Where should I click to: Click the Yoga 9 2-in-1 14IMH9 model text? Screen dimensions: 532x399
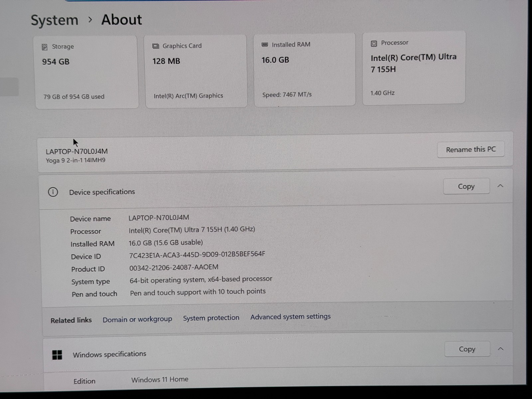[75, 160]
